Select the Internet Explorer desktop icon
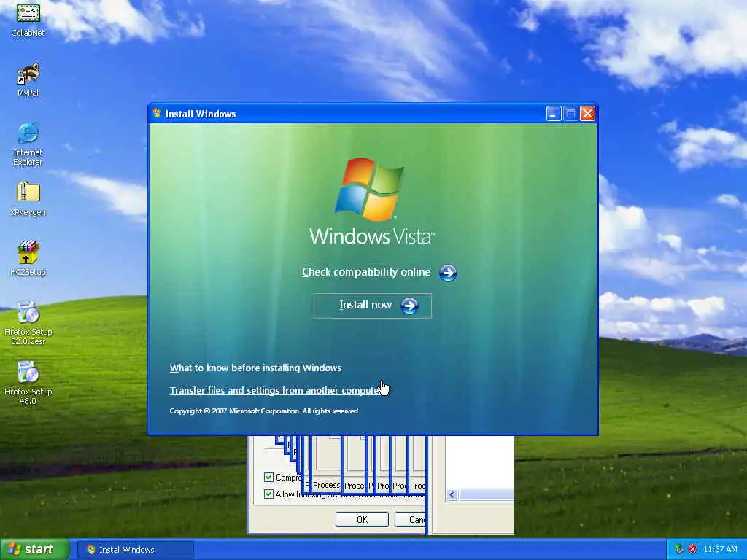Image resolution: width=747 pixels, height=560 pixels. click(x=28, y=144)
